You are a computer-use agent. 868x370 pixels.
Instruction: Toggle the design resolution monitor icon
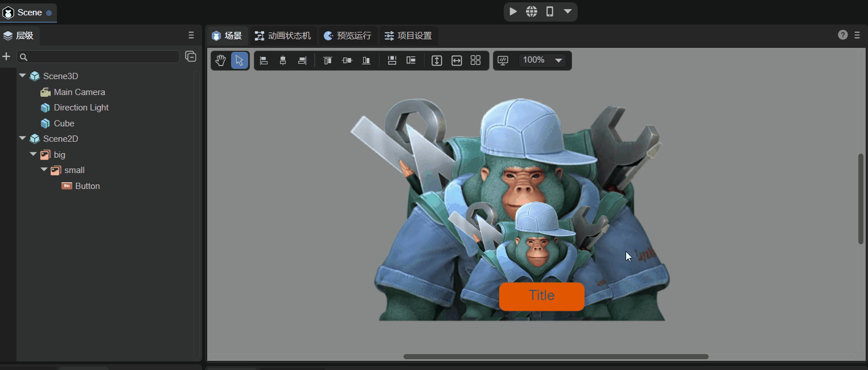(503, 60)
